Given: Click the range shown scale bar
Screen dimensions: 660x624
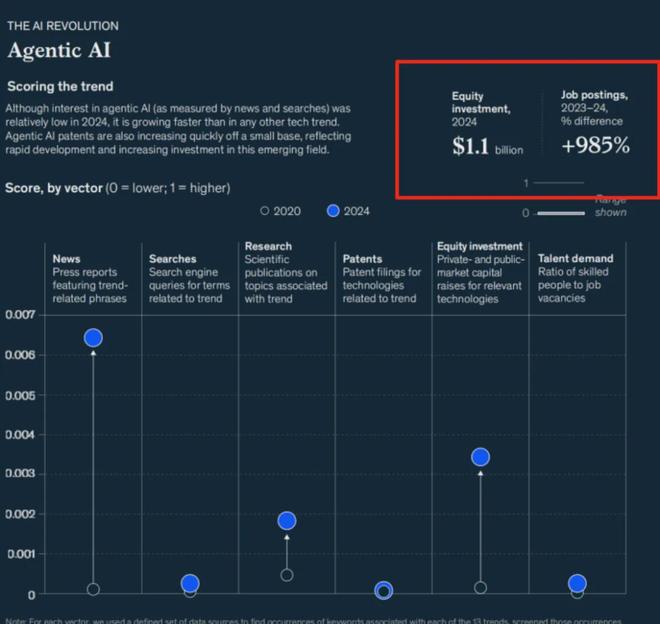Looking at the screenshot, I should tap(561, 213).
